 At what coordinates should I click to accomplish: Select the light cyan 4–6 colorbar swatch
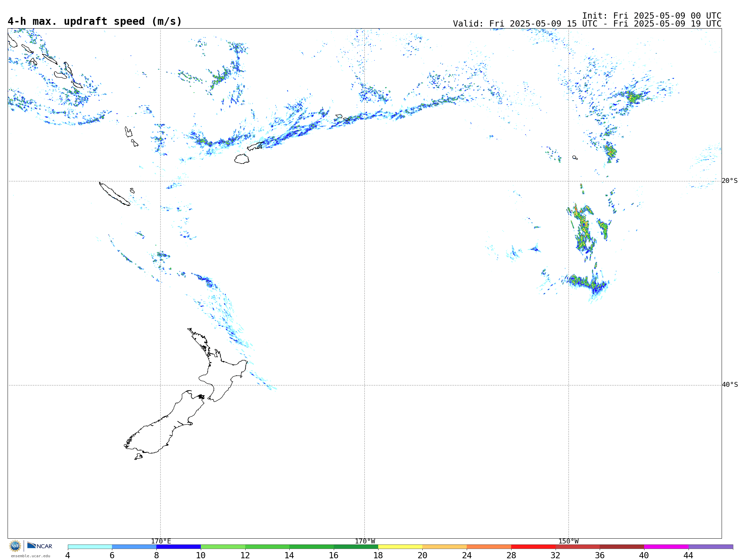[x=90, y=547]
